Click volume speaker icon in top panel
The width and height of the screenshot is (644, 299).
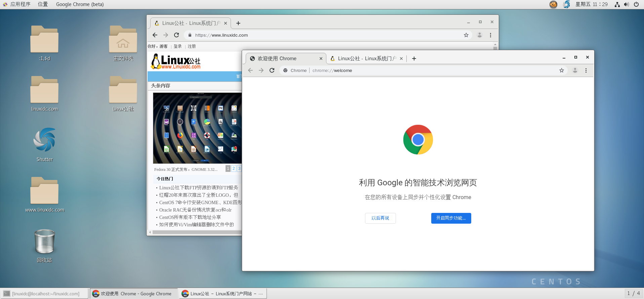[627, 4]
